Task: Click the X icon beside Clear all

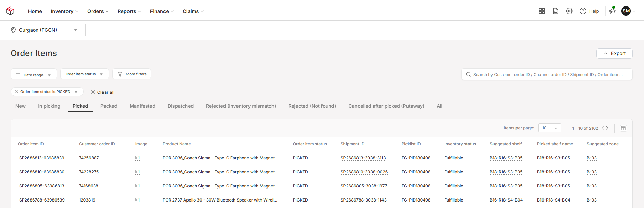Action: (93, 92)
